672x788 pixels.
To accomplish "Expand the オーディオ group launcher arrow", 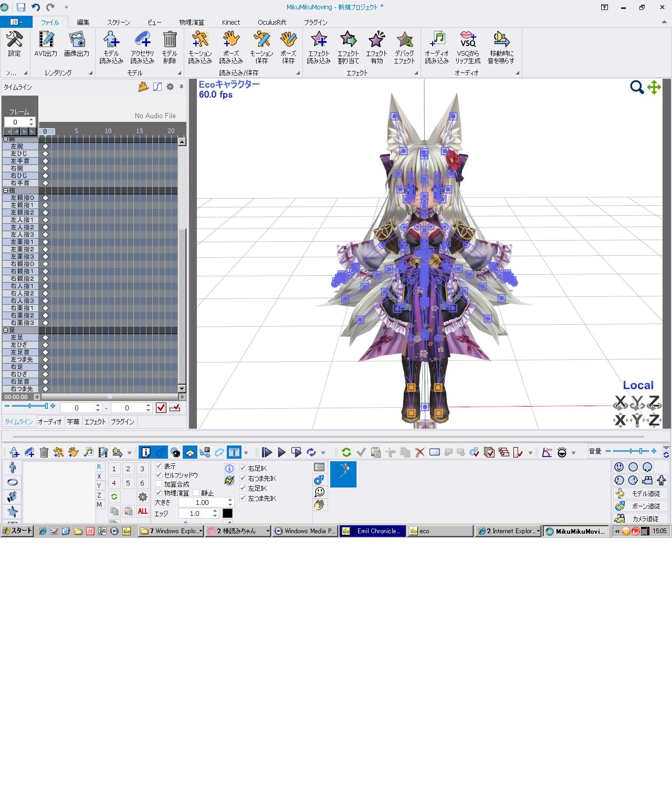I will pyautogui.click(x=518, y=73).
